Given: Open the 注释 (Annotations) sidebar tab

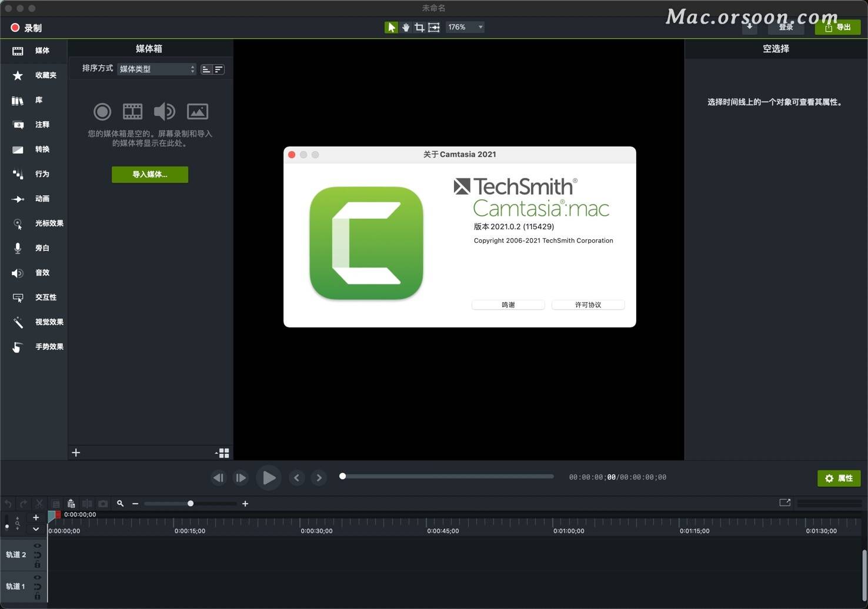Looking at the screenshot, I should click(34, 125).
